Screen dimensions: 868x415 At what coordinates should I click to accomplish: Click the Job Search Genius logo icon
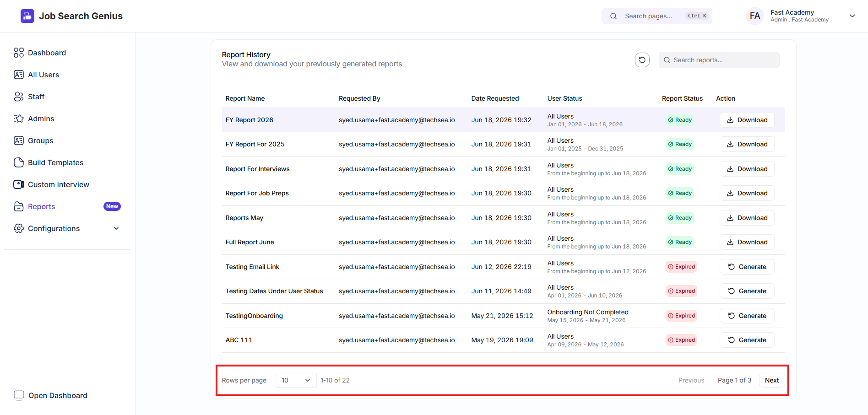click(x=27, y=16)
